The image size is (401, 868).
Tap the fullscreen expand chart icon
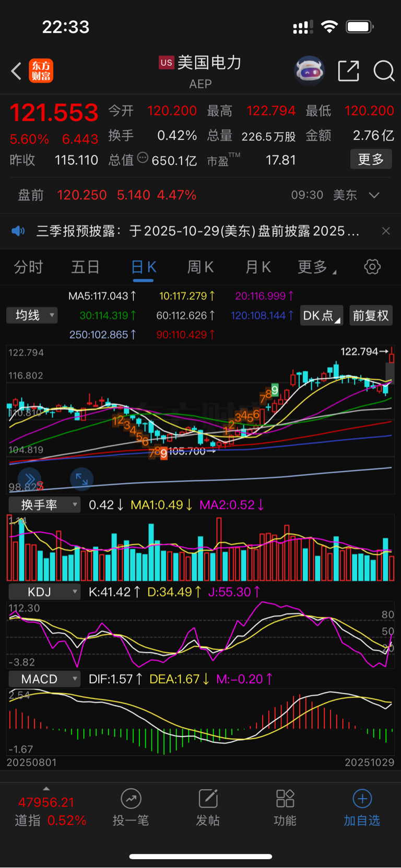click(81, 479)
